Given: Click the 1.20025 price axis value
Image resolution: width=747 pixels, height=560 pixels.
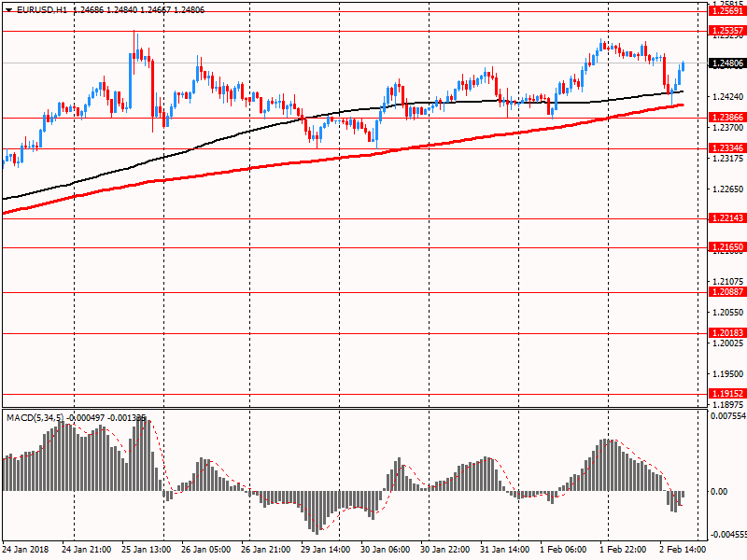Looking at the screenshot, I should 727,343.
